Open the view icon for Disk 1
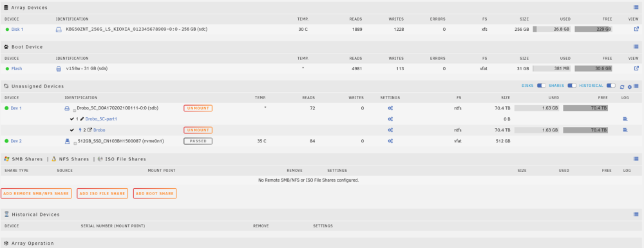This screenshot has height=248, width=644. click(x=636, y=29)
